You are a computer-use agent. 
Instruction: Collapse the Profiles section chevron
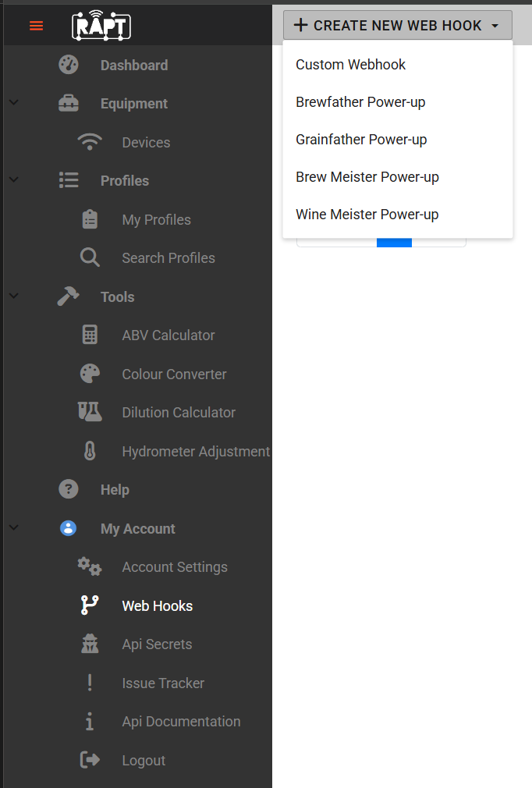[14, 179]
